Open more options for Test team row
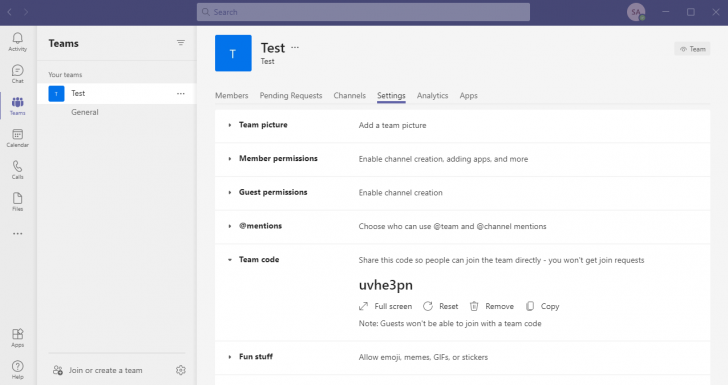The height and width of the screenshot is (385, 728). (181, 93)
